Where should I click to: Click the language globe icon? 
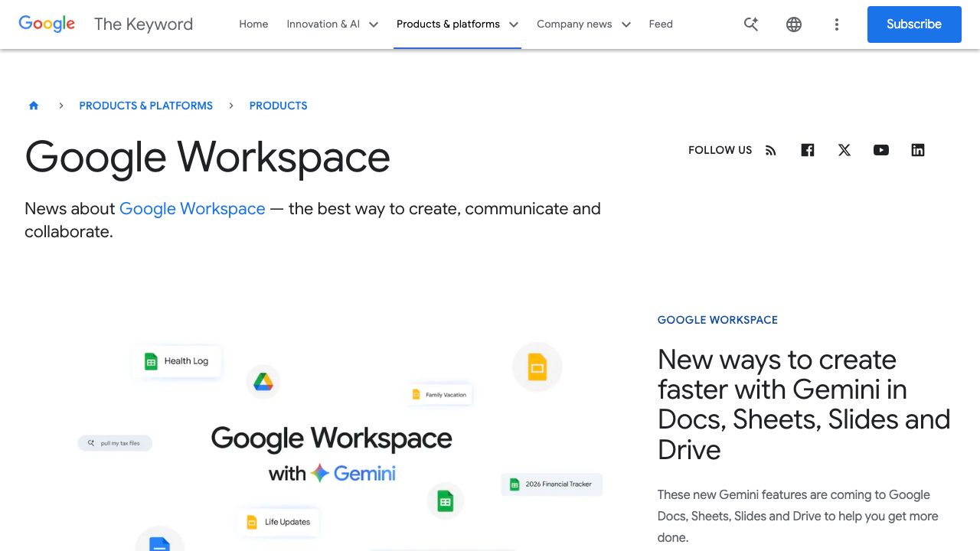click(794, 24)
